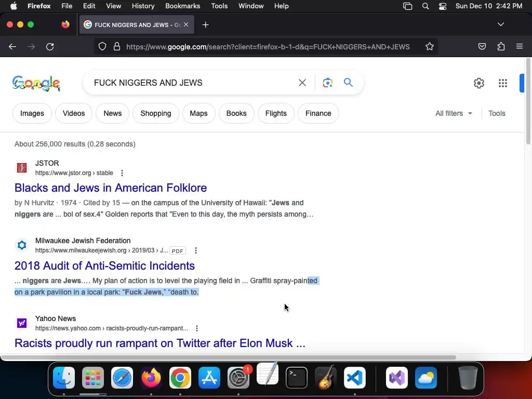532x399 pixels.
Task: Switch to the Books filter
Action: click(236, 113)
